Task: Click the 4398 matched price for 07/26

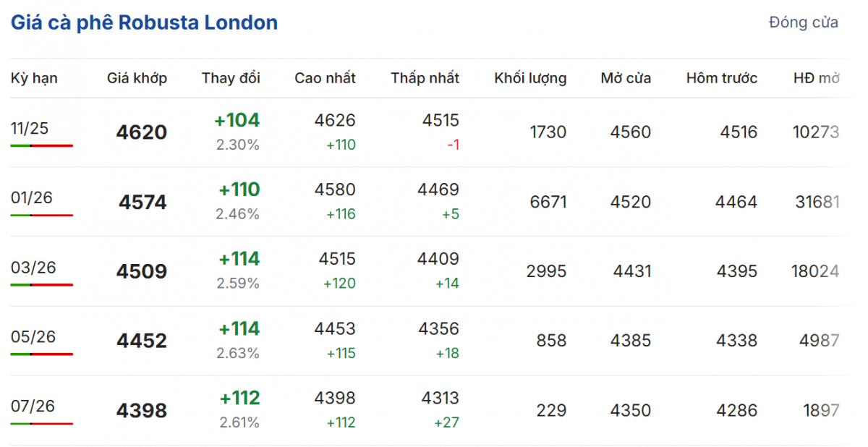Action: 141,411
